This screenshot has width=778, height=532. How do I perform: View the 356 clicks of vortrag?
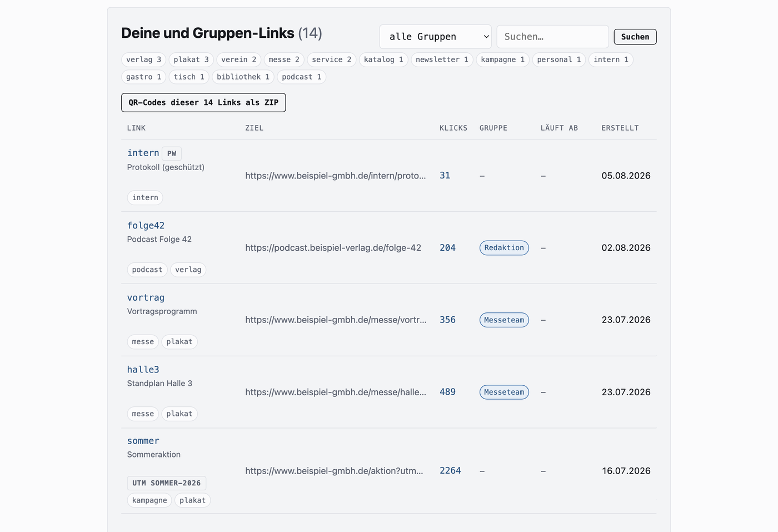(447, 320)
